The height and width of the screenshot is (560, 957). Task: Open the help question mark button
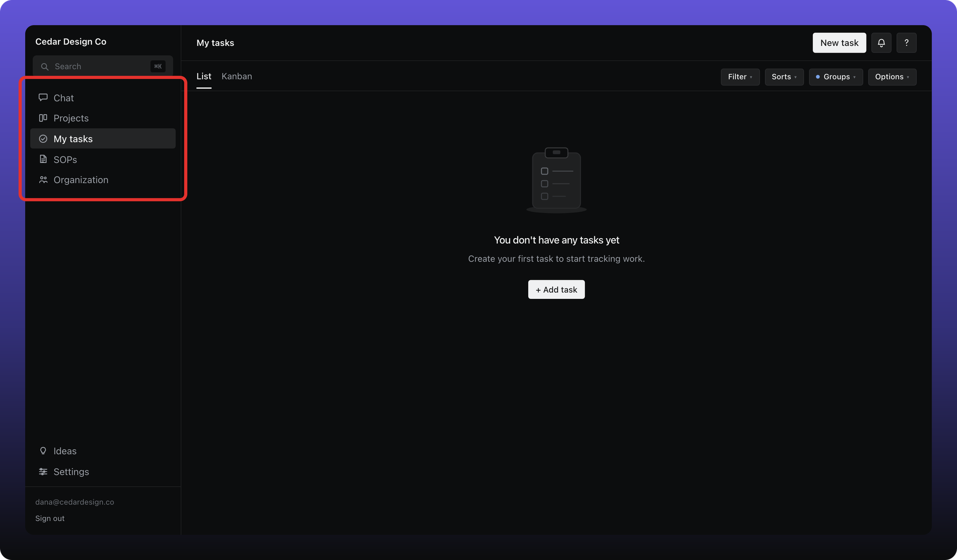[x=906, y=43]
